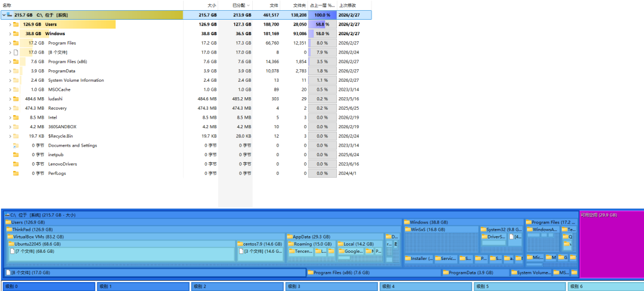This screenshot has height=291, width=644.
Task: Click the folder icon of Users treemap block
Action: pos(8,222)
